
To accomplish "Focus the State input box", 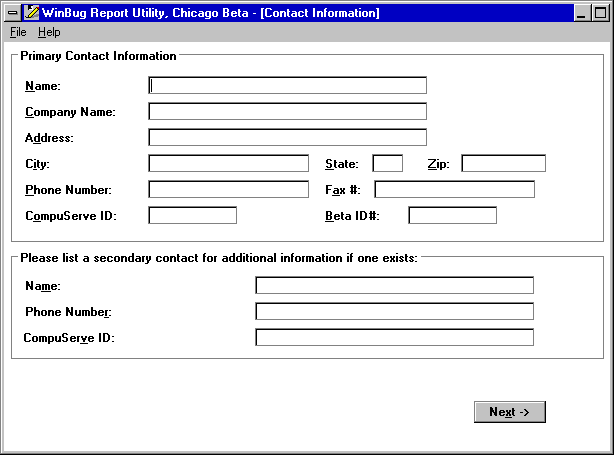I will click(387, 163).
